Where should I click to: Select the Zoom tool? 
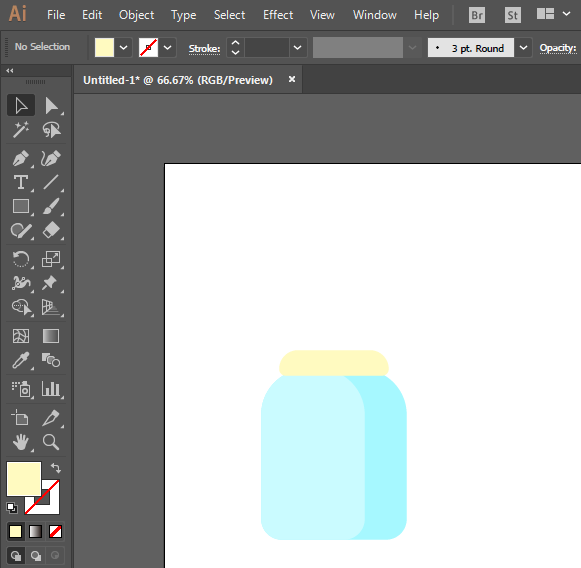click(x=51, y=442)
